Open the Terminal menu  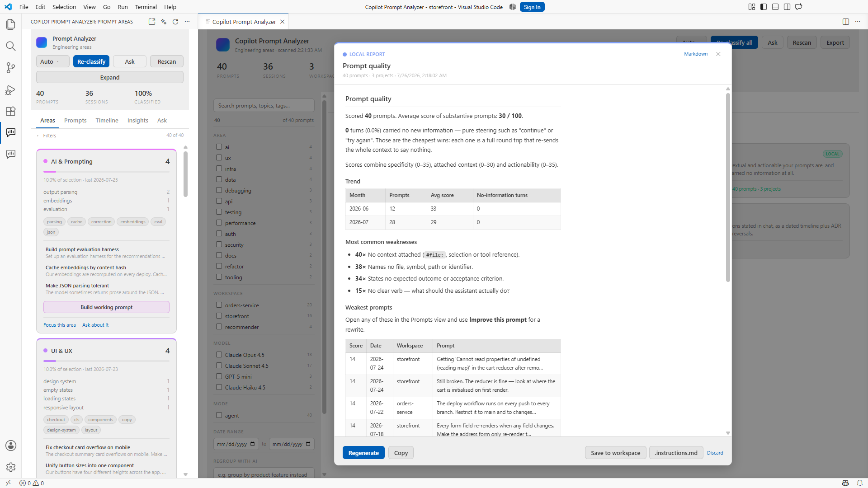point(146,7)
